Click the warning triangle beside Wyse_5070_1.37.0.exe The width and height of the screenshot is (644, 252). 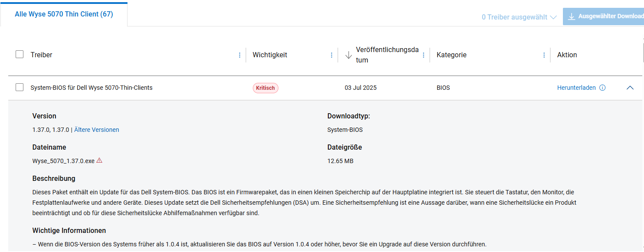[x=99, y=160]
